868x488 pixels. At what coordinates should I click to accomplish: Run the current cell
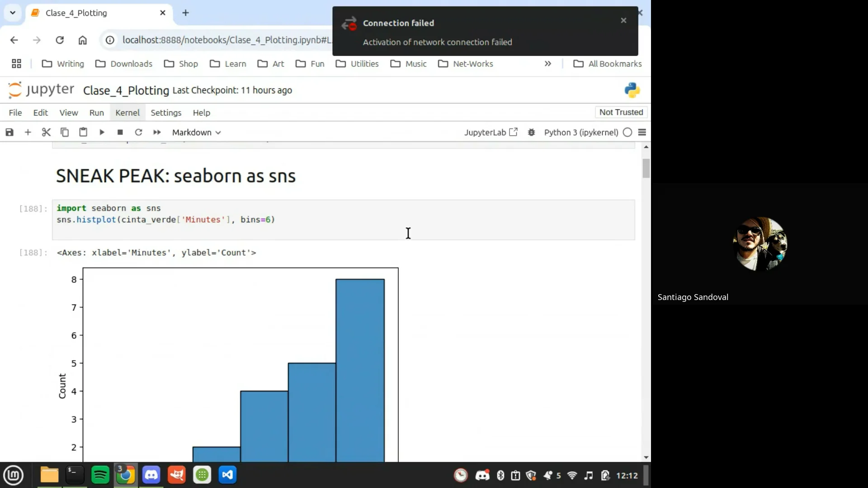[102, 132]
